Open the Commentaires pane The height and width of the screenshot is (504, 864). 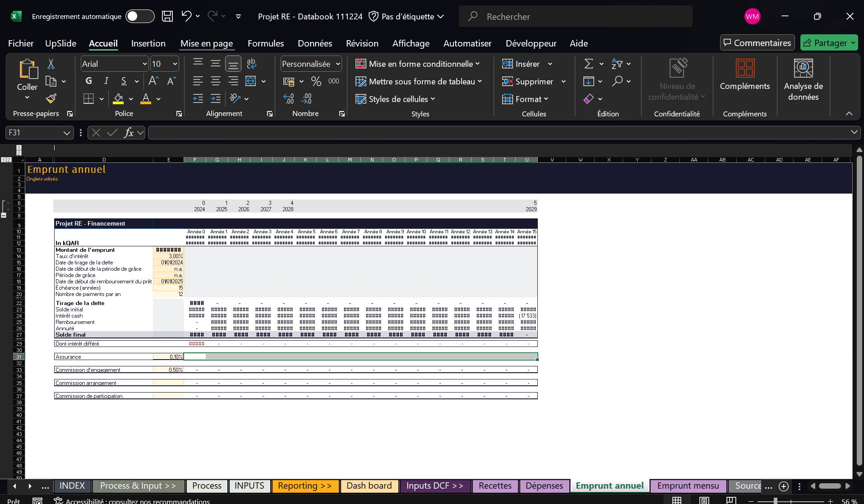pyautogui.click(x=757, y=43)
